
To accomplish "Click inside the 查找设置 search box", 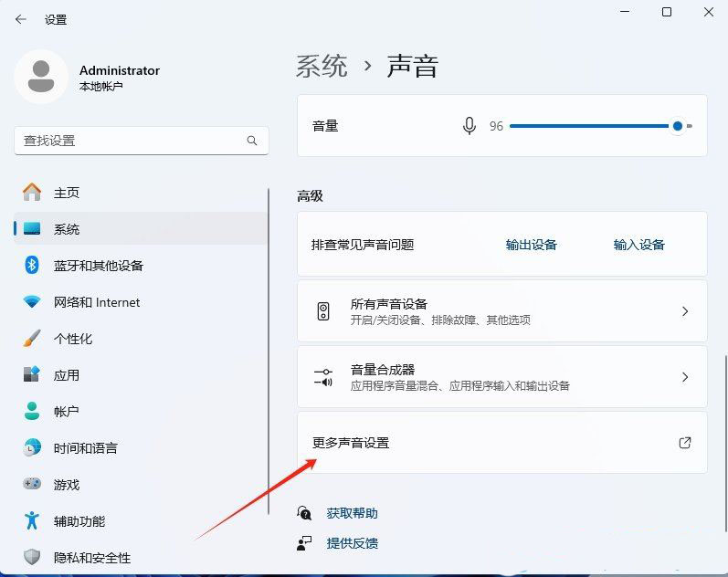I will coord(128,141).
